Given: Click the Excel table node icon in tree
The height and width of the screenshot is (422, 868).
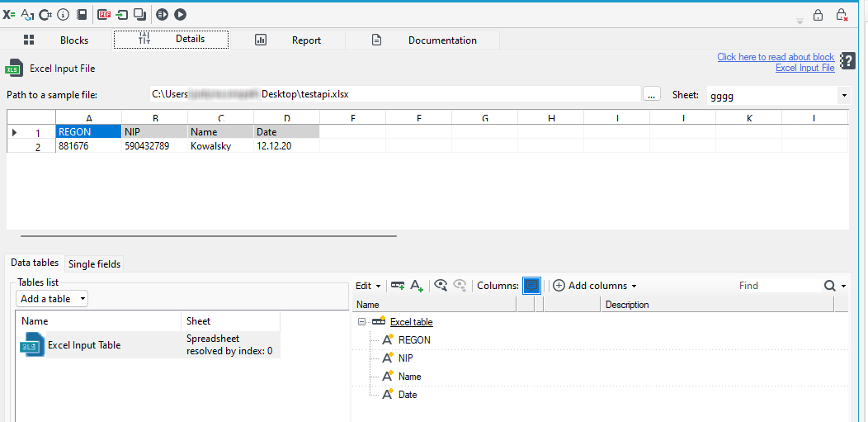Looking at the screenshot, I should click(379, 321).
